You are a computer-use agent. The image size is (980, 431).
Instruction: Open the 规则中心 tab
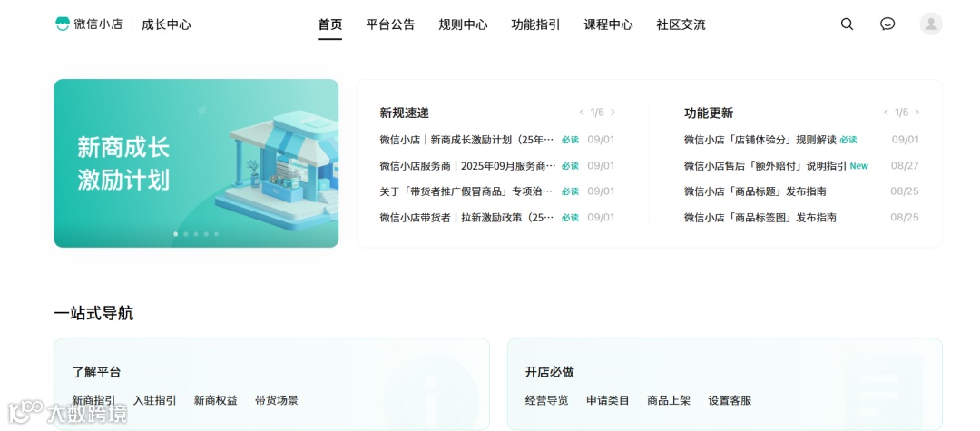463,25
